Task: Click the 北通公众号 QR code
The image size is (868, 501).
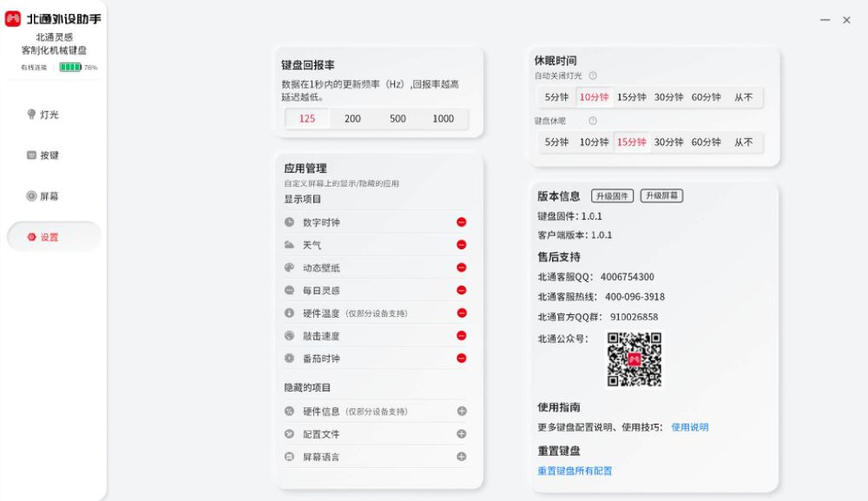Action: 634,359
